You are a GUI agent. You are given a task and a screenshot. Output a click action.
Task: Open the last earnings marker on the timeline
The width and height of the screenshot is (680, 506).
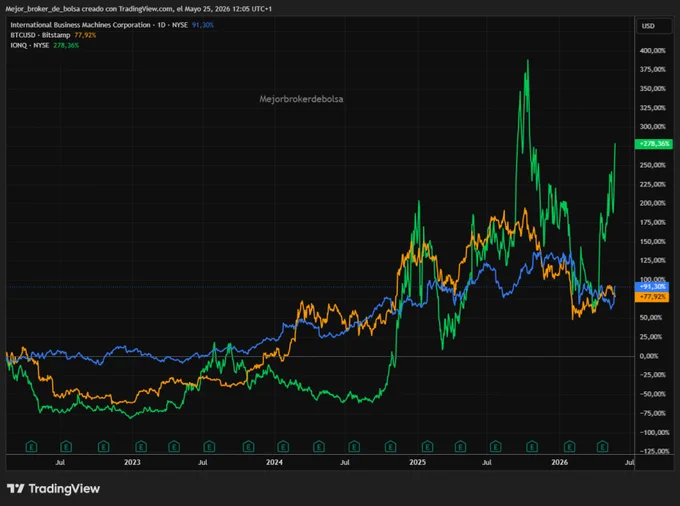pos(602,446)
